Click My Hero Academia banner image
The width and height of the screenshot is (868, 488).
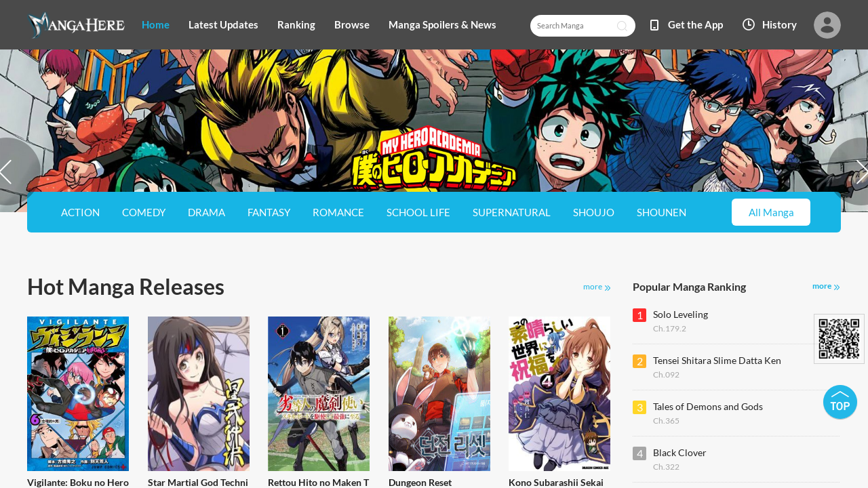pyautogui.click(x=434, y=121)
